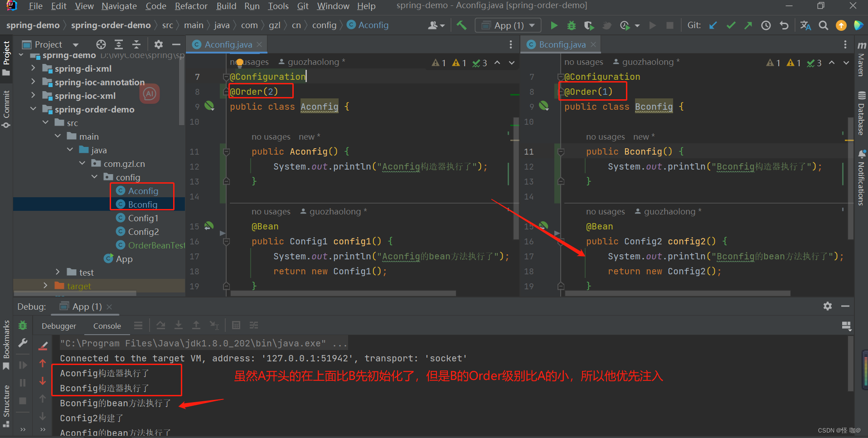Toggle fold marker on Aconfig constructor line 11

pyautogui.click(x=226, y=151)
